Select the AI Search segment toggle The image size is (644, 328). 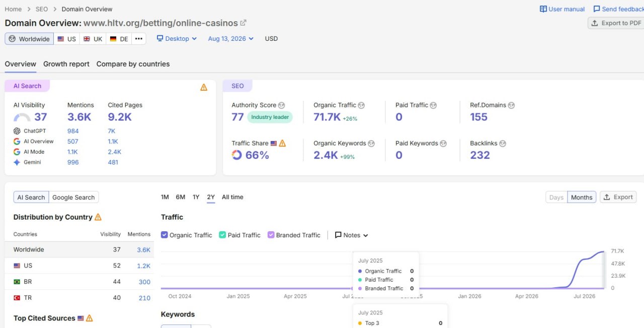point(31,197)
